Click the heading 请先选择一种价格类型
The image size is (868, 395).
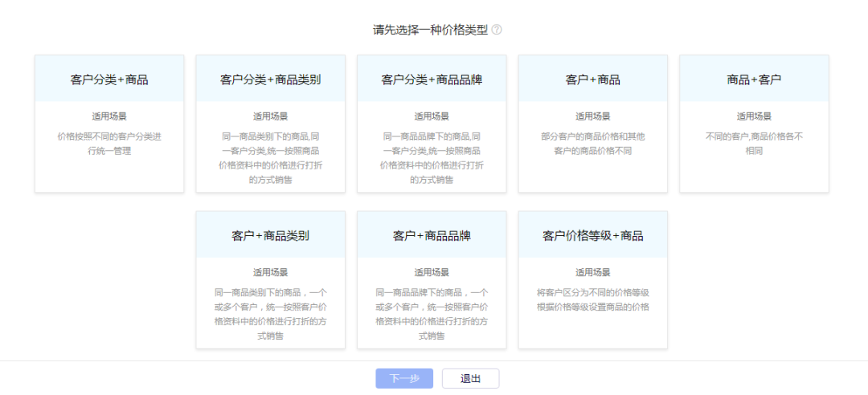pyautogui.click(x=430, y=30)
